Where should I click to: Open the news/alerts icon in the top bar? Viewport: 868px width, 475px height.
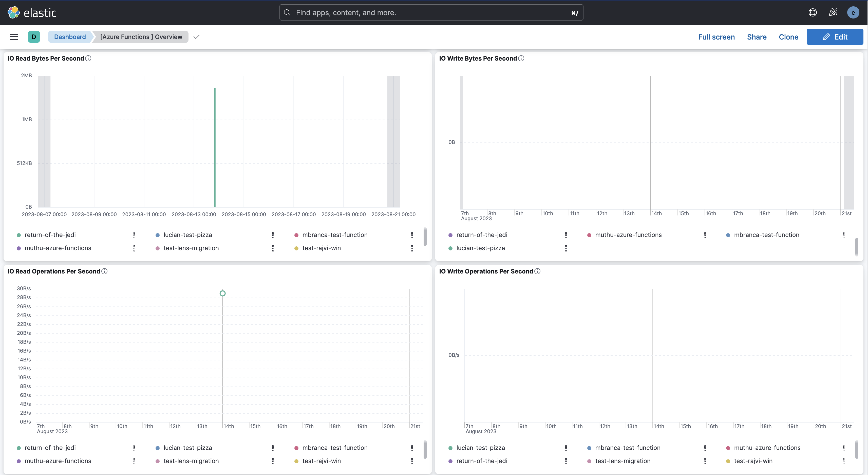(833, 12)
